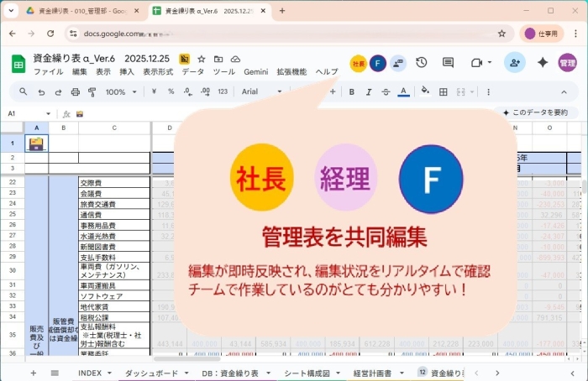The height and width of the screenshot is (381, 588).
Task: Increase decimal places
Action: pyautogui.click(x=206, y=91)
